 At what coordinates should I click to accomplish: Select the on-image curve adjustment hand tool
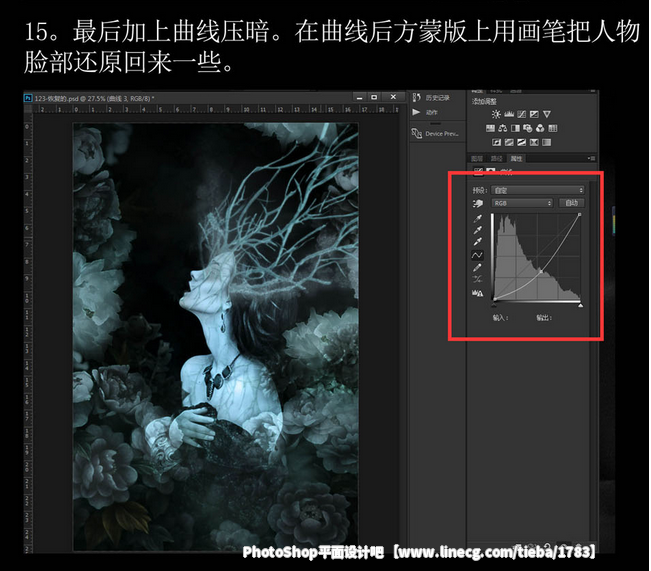coord(478,203)
